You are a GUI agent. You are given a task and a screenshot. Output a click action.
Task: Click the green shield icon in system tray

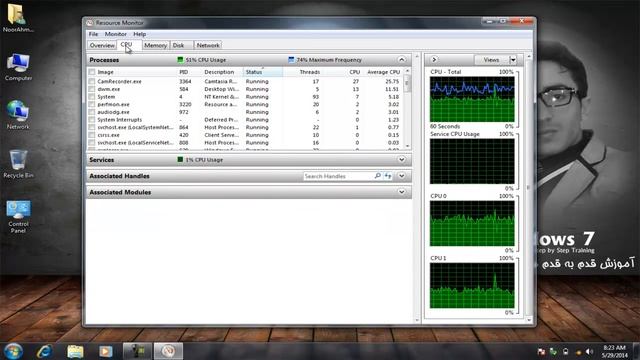pyautogui.click(x=553, y=351)
